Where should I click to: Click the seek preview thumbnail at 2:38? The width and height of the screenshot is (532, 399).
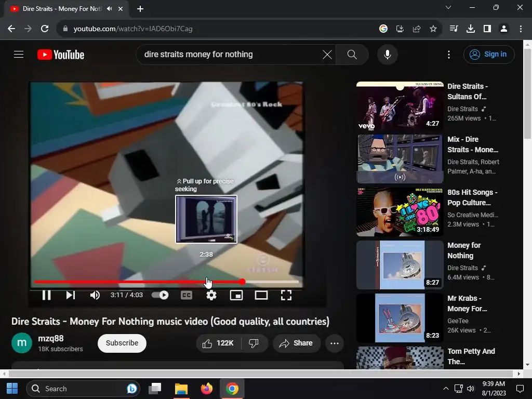pyautogui.click(x=206, y=219)
